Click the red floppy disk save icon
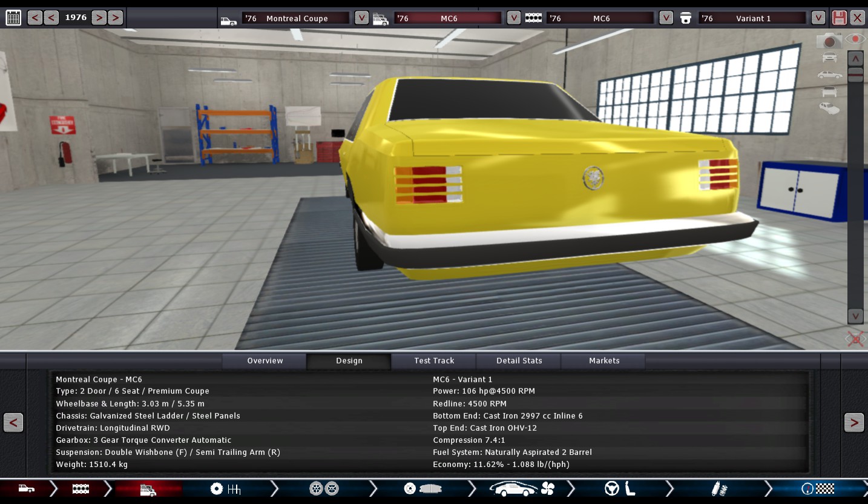 [x=839, y=18]
